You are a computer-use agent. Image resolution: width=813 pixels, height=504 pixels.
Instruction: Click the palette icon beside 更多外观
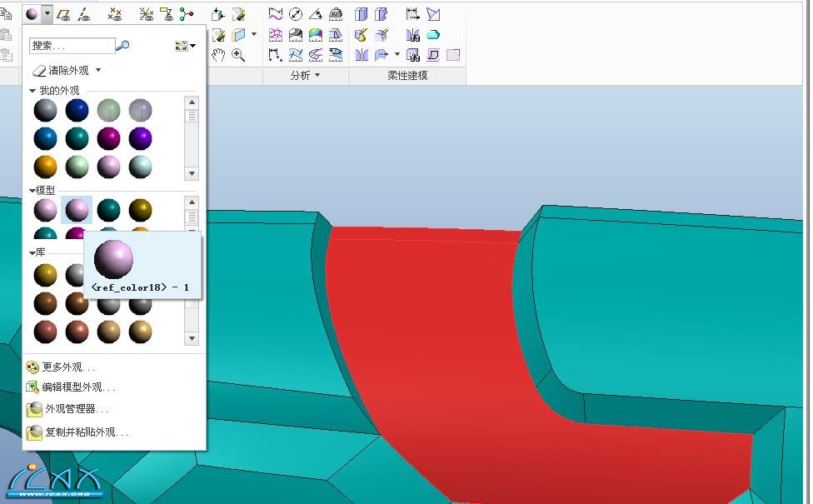(32, 367)
